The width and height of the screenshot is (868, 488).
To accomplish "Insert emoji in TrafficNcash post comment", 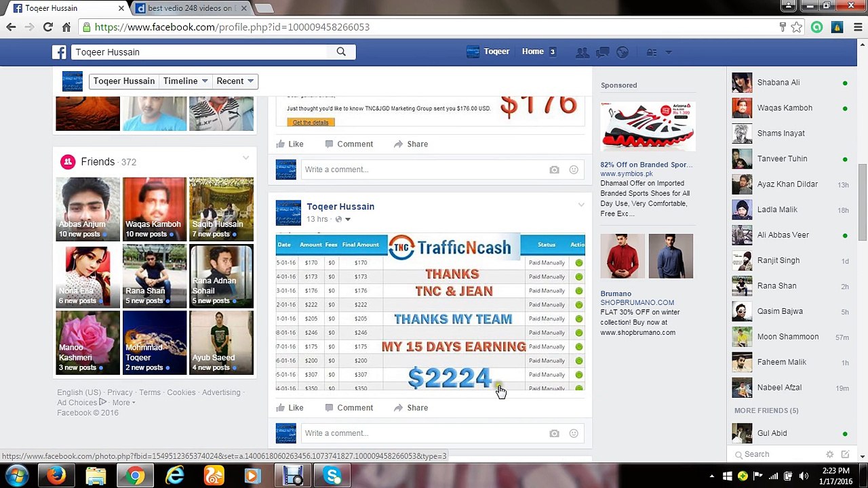I will [574, 433].
